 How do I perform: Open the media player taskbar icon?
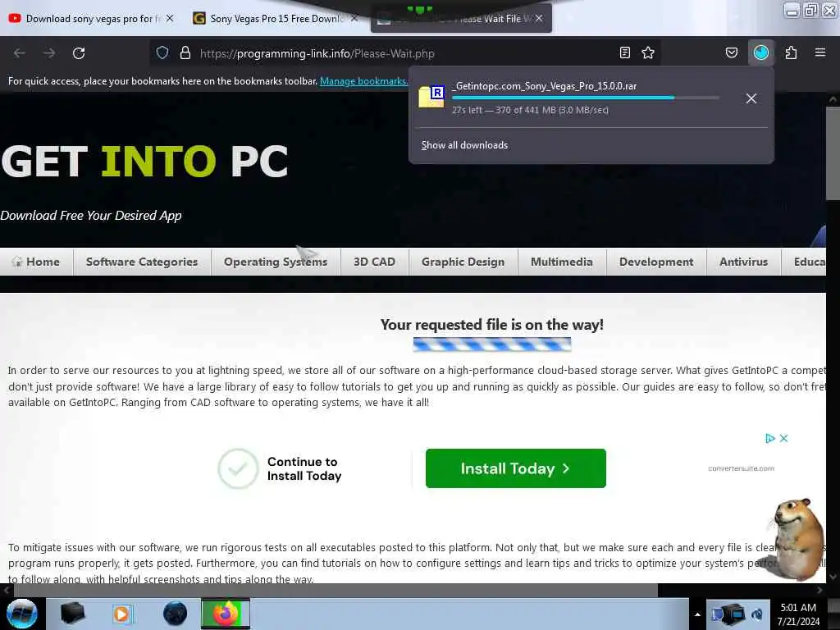pos(121,614)
